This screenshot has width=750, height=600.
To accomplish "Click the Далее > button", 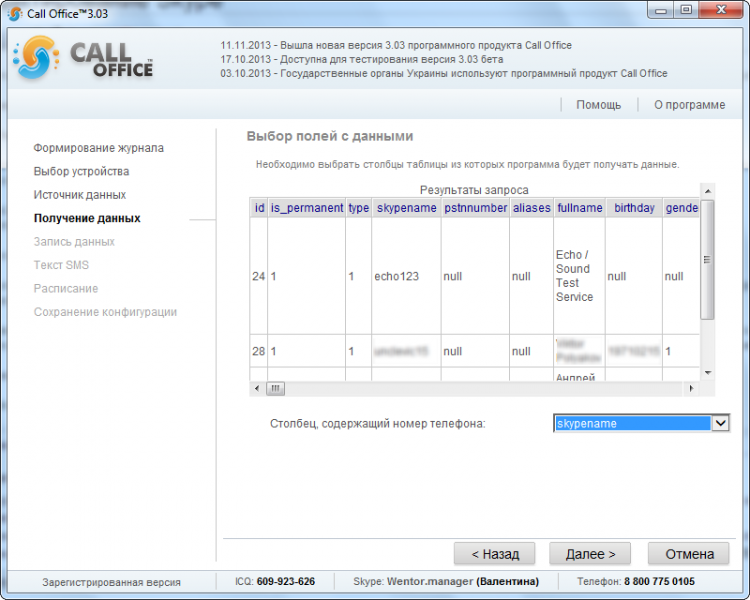I will [x=590, y=554].
